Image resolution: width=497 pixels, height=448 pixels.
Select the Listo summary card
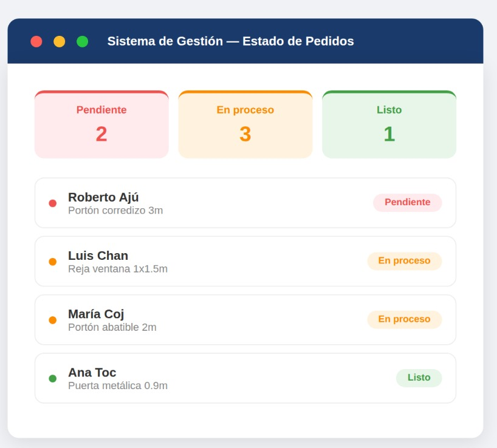pos(389,124)
